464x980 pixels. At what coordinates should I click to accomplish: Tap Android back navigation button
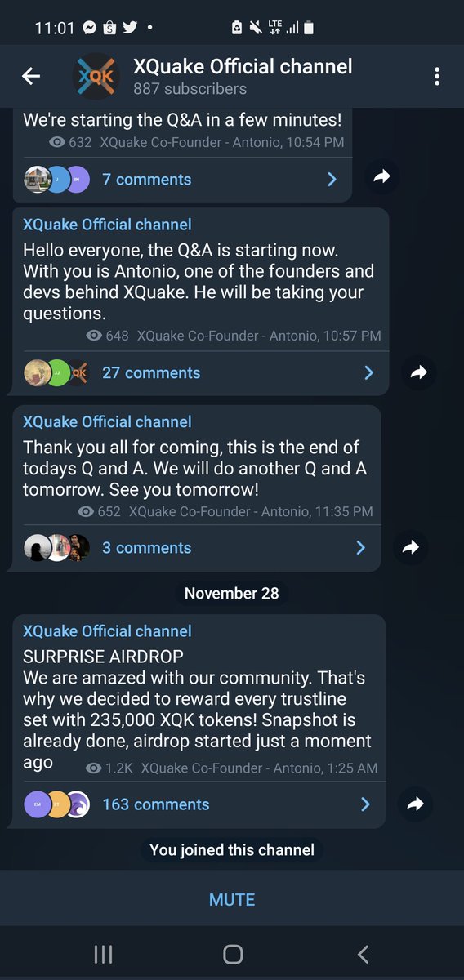[364, 954]
